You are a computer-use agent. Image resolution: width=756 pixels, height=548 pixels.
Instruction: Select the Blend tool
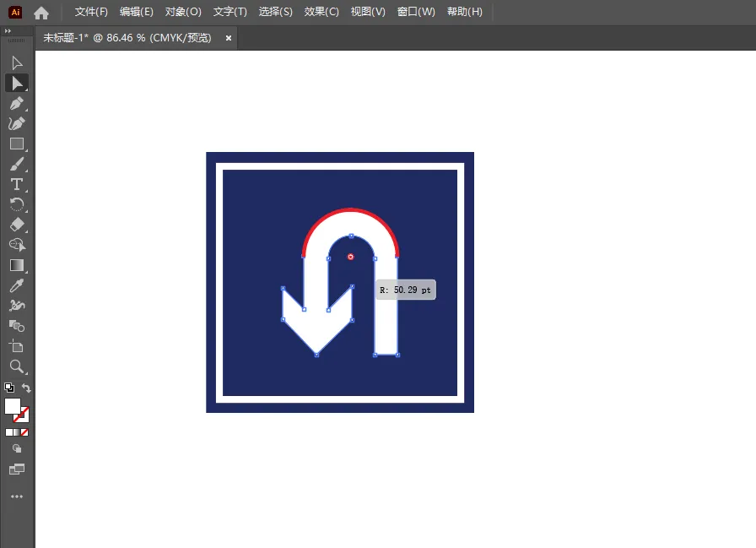click(x=17, y=326)
